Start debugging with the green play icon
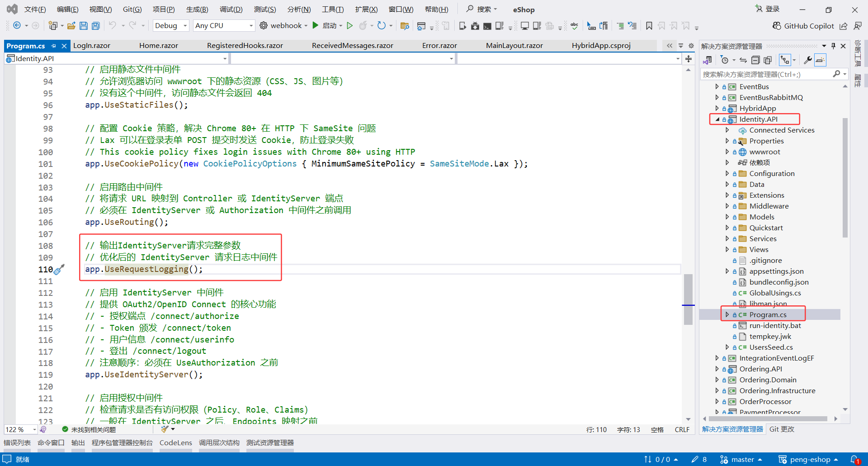 [316, 25]
